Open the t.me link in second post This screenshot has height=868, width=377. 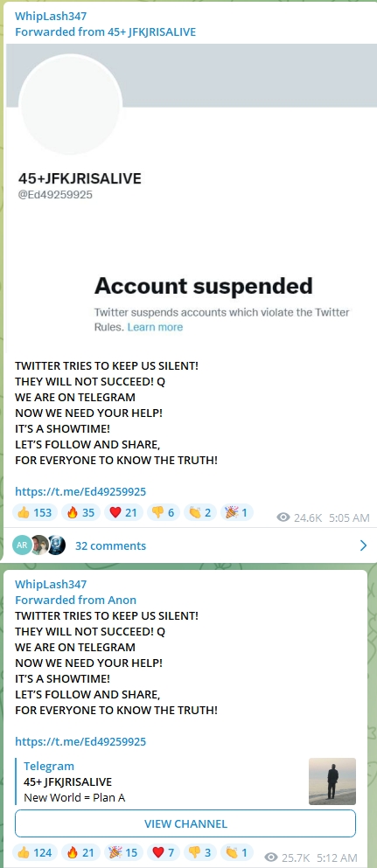pos(80,741)
